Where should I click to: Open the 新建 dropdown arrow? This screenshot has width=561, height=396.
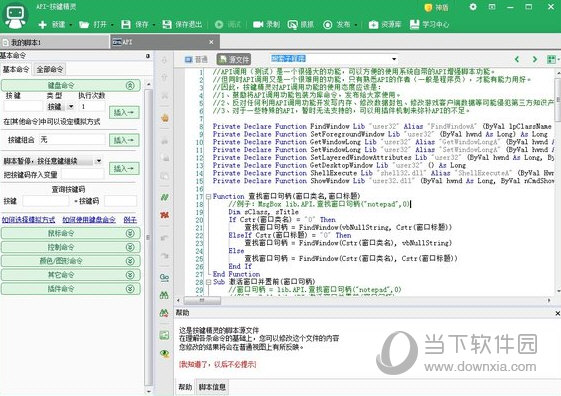pyautogui.click(x=70, y=25)
